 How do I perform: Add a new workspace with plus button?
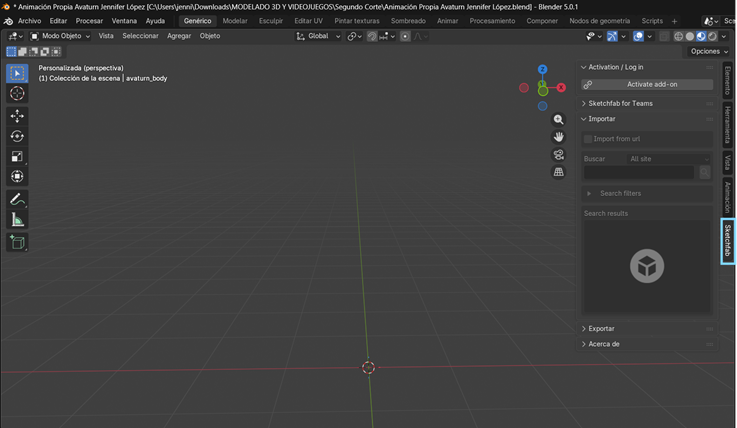[x=674, y=21]
